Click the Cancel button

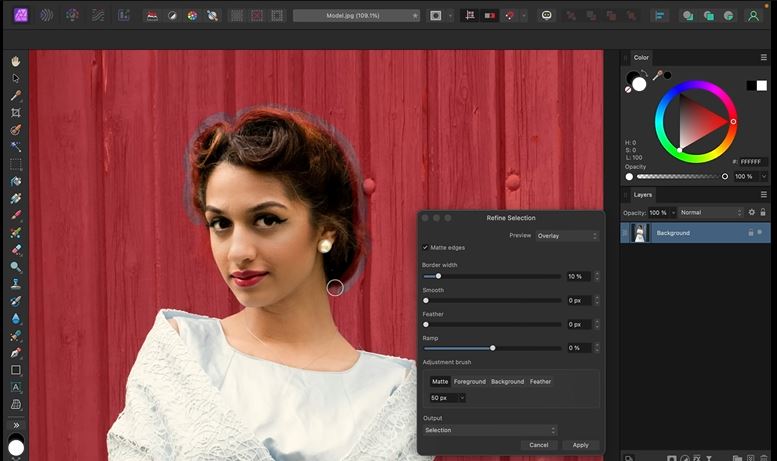tap(539, 445)
